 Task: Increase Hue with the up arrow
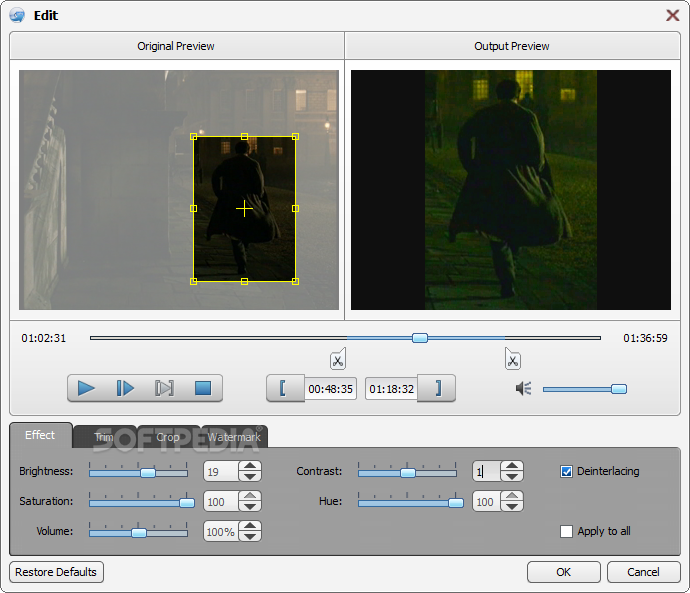click(512, 496)
